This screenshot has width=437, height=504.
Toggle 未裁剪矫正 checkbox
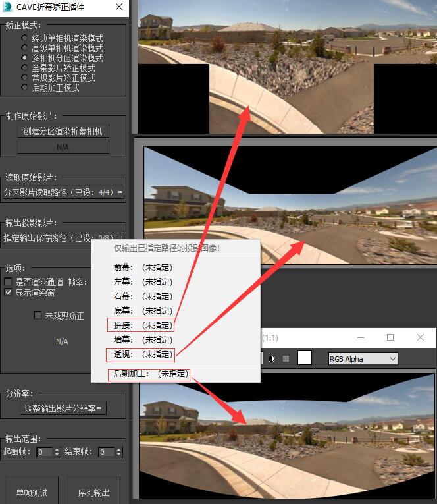[38, 316]
